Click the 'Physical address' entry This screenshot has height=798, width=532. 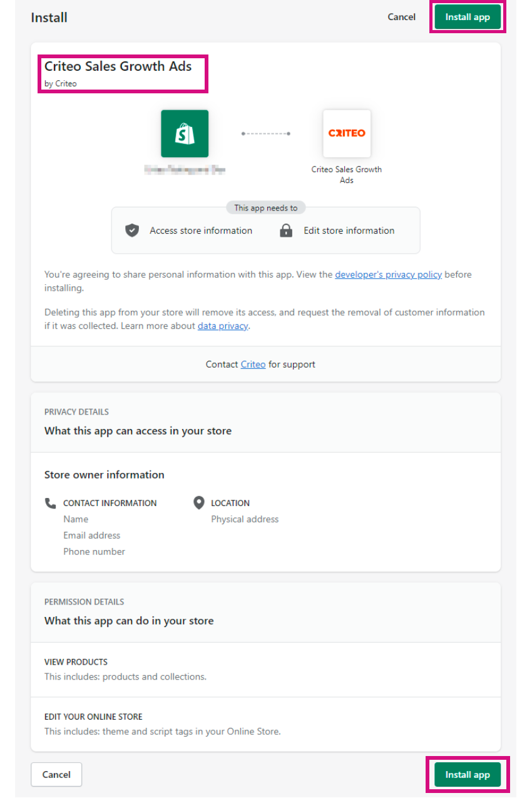tap(245, 519)
